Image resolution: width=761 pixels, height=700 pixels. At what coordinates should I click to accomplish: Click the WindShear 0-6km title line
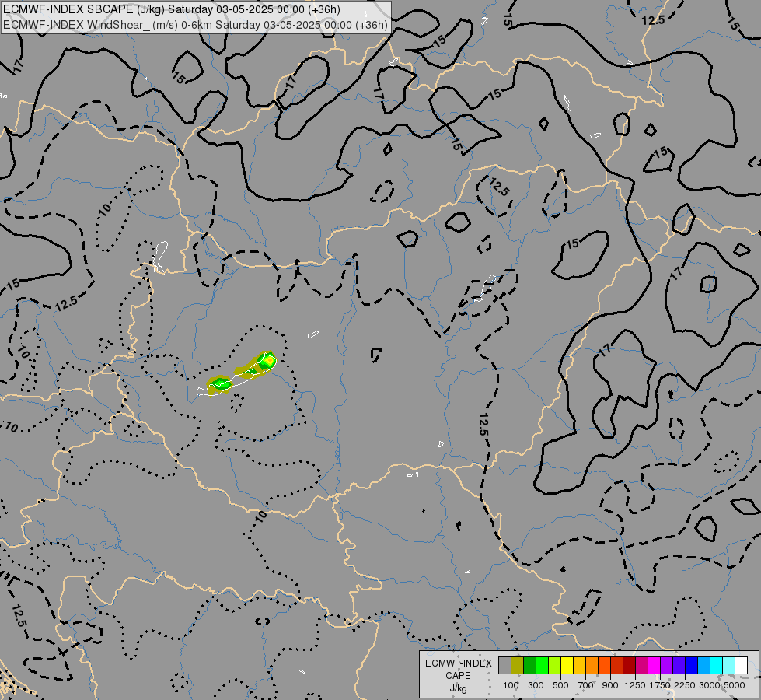[195, 25]
